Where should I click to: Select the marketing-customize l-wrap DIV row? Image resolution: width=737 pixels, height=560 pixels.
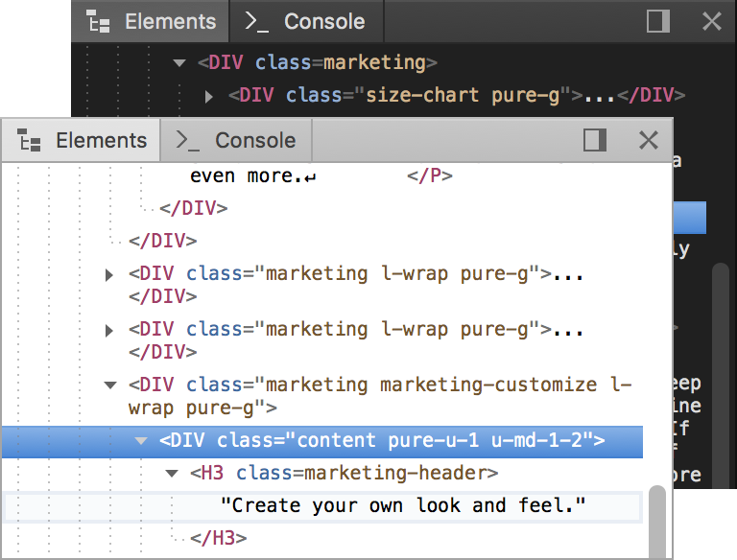coord(380,396)
